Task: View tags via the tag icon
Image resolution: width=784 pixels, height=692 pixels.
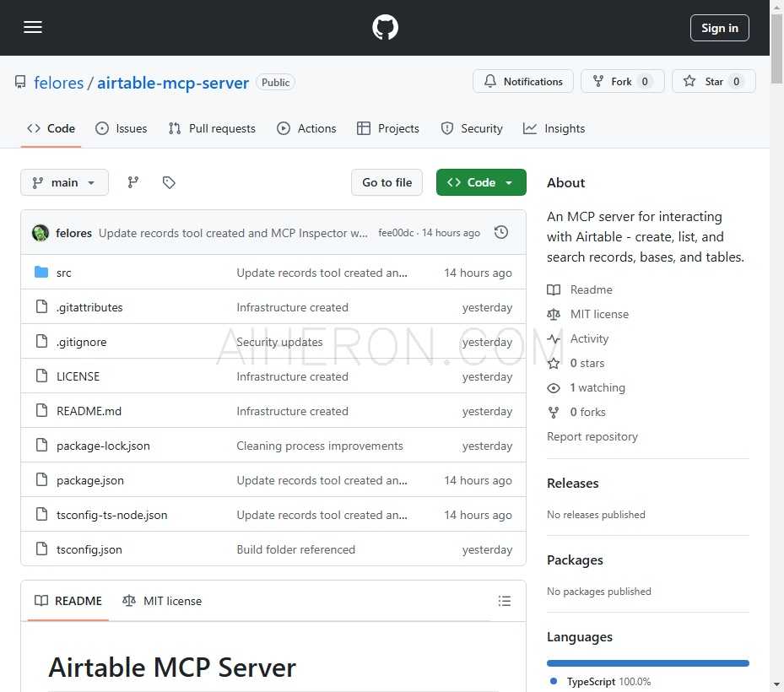Action: [x=169, y=182]
